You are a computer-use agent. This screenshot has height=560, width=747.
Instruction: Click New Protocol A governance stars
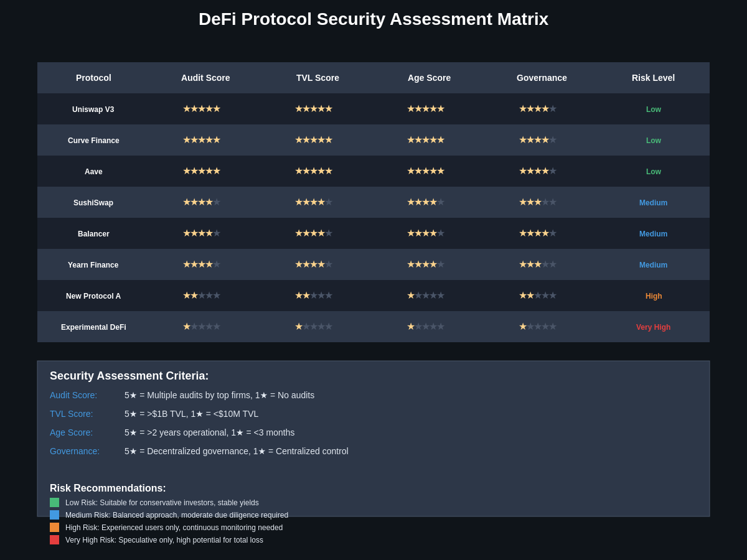click(x=538, y=296)
